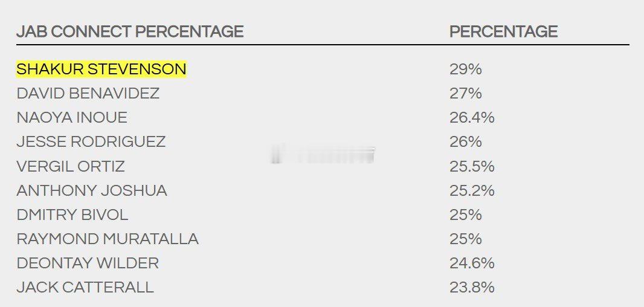Click the 29% value for Stevenson
The image size is (644, 307).
pyautogui.click(x=466, y=69)
